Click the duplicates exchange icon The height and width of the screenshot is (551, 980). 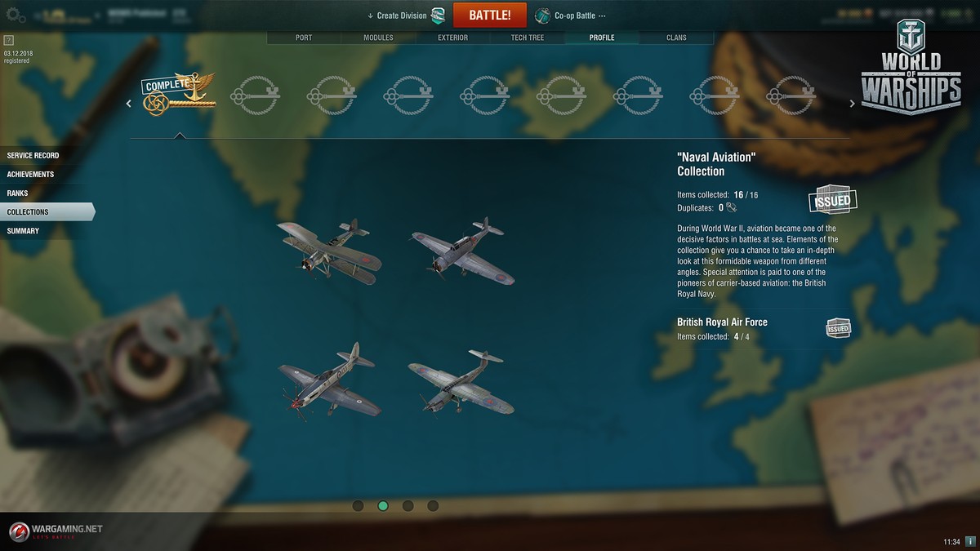731,208
